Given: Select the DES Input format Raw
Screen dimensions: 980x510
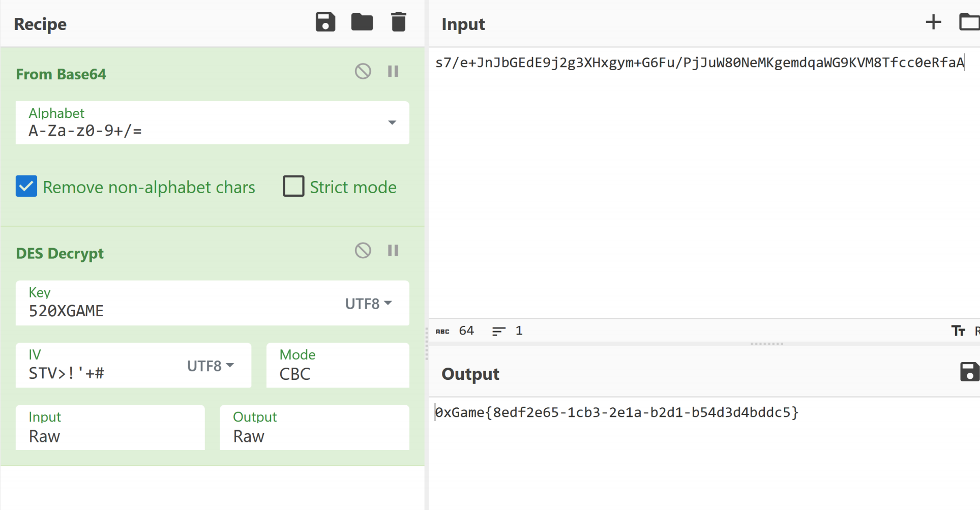Looking at the screenshot, I should (x=110, y=428).
